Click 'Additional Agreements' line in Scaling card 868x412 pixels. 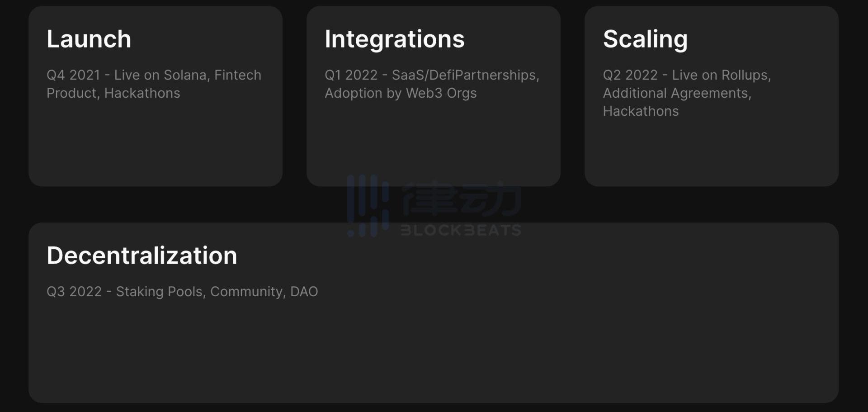677,93
